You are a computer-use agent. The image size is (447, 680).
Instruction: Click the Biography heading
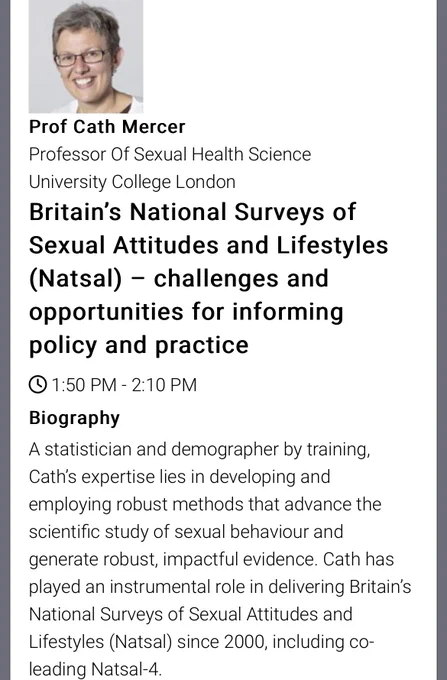point(74,418)
